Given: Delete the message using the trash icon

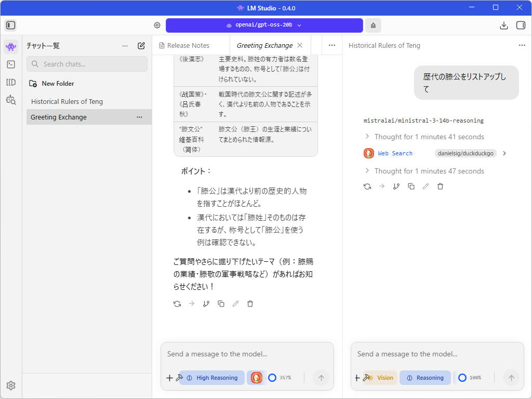Looking at the screenshot, I should [250, 303].
